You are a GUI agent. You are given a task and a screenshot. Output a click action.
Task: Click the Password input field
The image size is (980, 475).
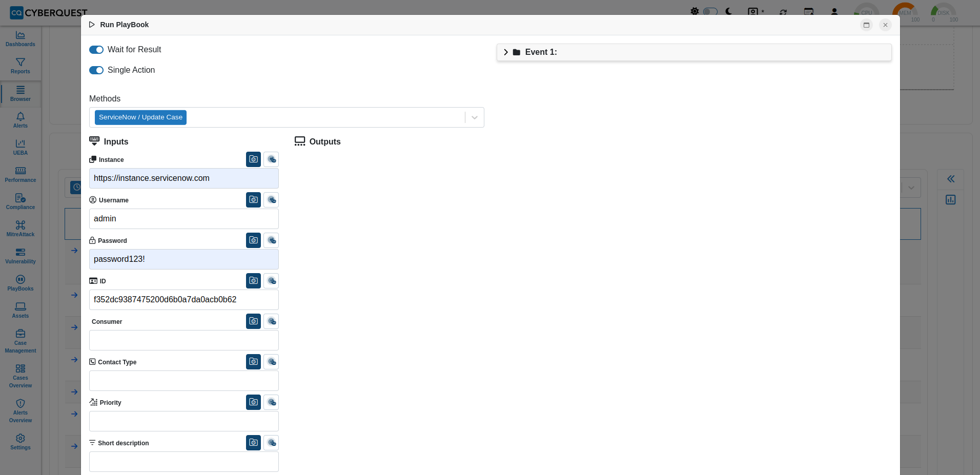pos(184,259)
